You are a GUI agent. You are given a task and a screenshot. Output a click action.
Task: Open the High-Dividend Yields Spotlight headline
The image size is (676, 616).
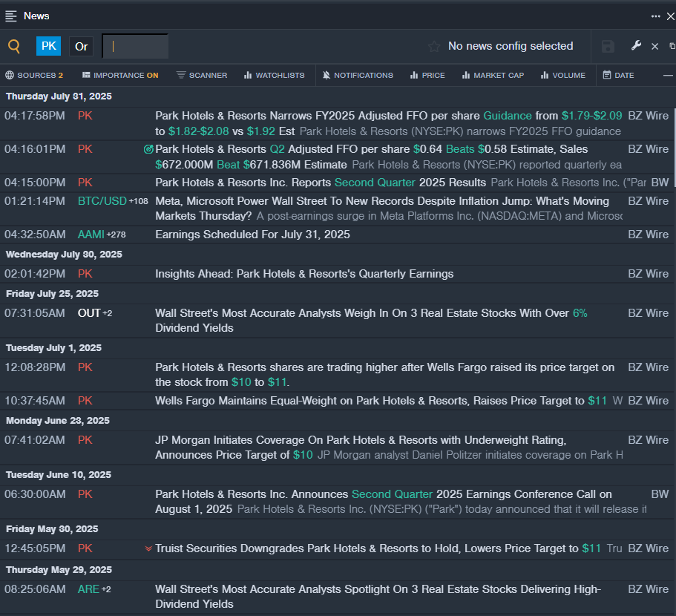point(378,597)
